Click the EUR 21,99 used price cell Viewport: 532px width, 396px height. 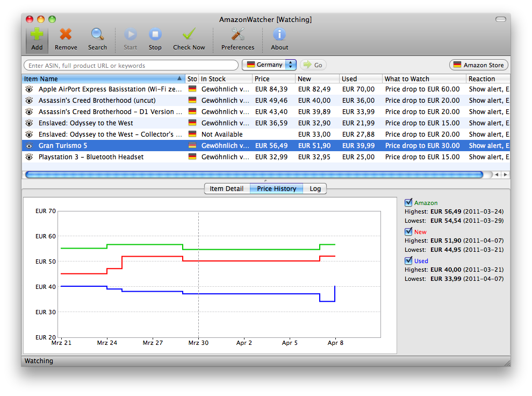click(x=358, y=123)
